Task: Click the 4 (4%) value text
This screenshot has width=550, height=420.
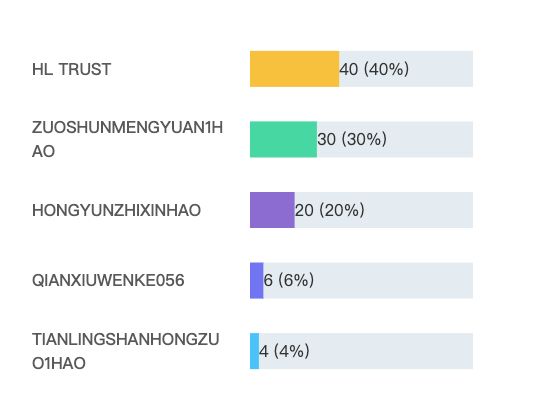Action: (284, 351)
